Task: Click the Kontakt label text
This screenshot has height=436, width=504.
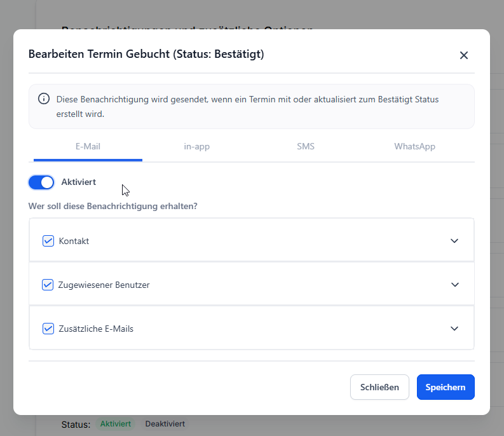Action: pyautogui.click(x=74, y=242)
